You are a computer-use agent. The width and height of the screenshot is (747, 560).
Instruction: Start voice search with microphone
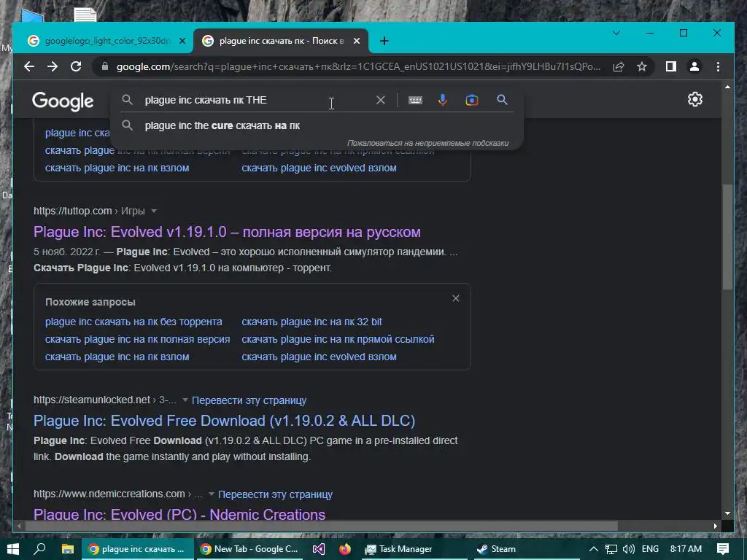pos(443,100)
